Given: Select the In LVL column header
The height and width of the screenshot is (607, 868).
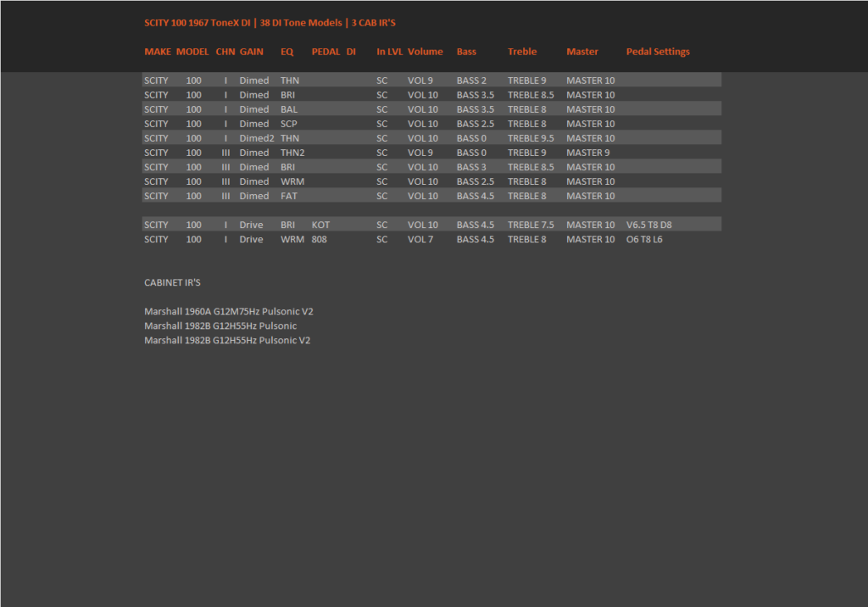Looking at the screenshot, I should [x=390, y=52].
